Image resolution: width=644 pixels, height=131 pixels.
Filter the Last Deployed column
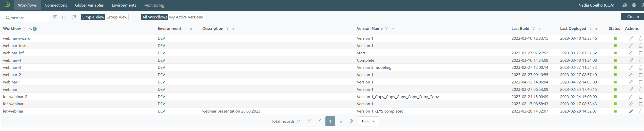(x=590, y=29)
